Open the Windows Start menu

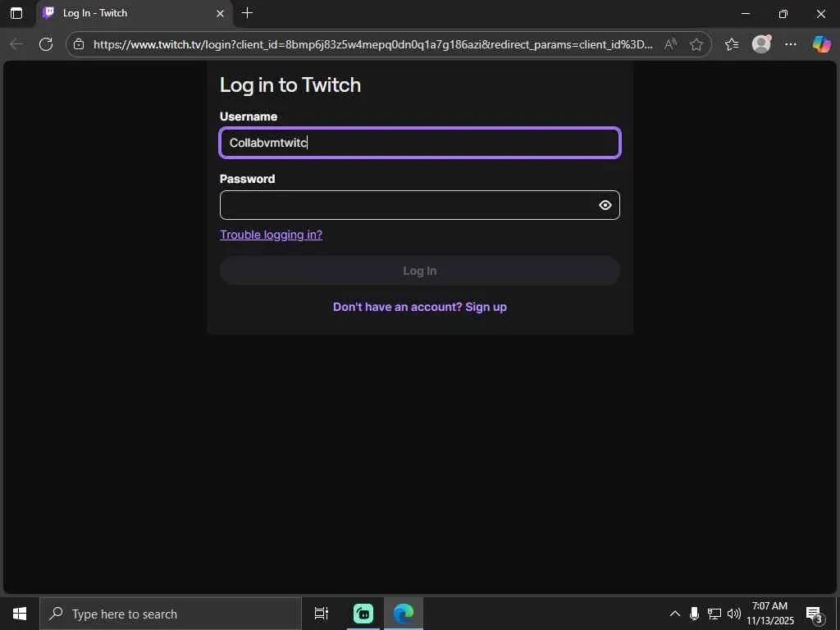20,614
